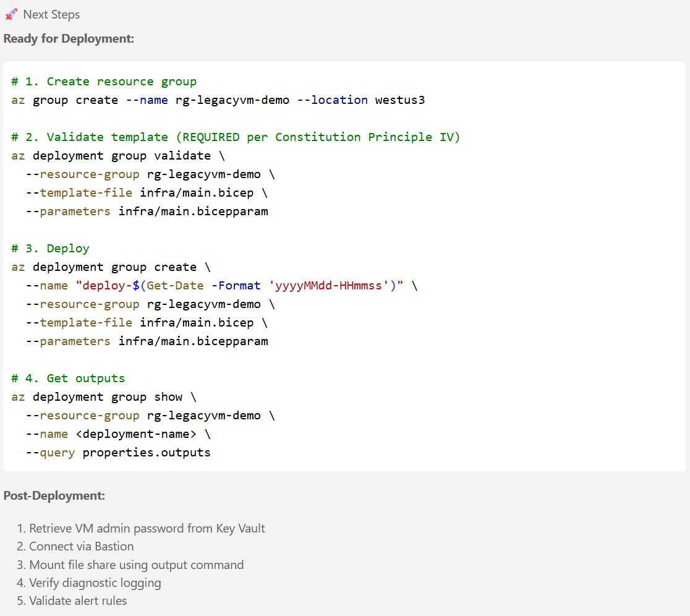690x616 pixels.
Task: Select the westus3 location value
Action: coord(399,100)
